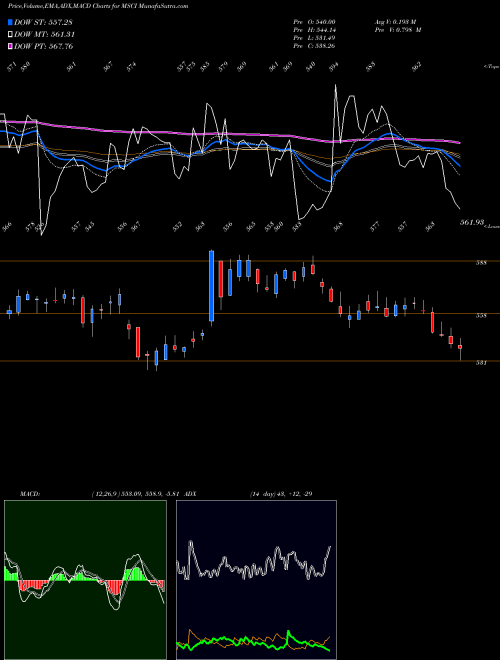
Task: Click the magenta DOW PT legend swatch
Action: coord(10,46)
